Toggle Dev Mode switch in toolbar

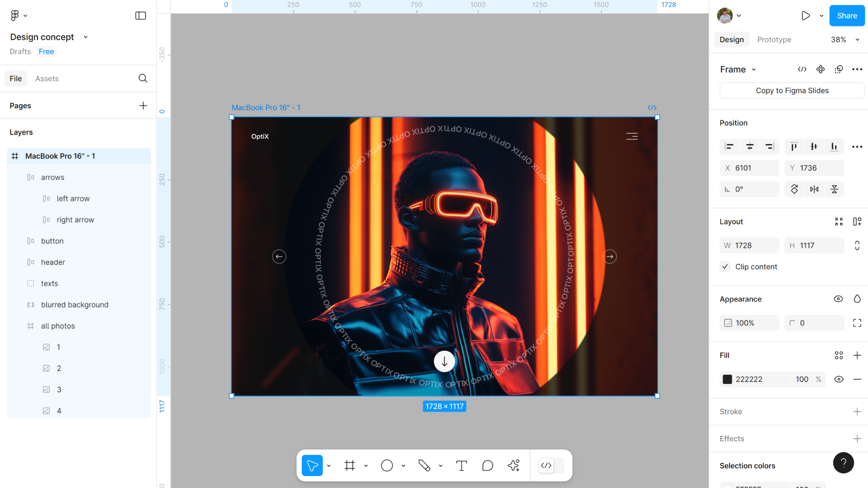pos(551,466)
